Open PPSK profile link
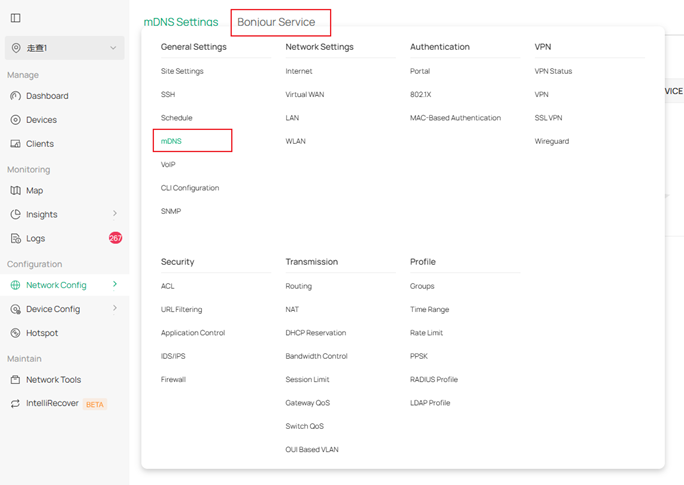Viewport: 684px width, 485px height. [419, 356]
